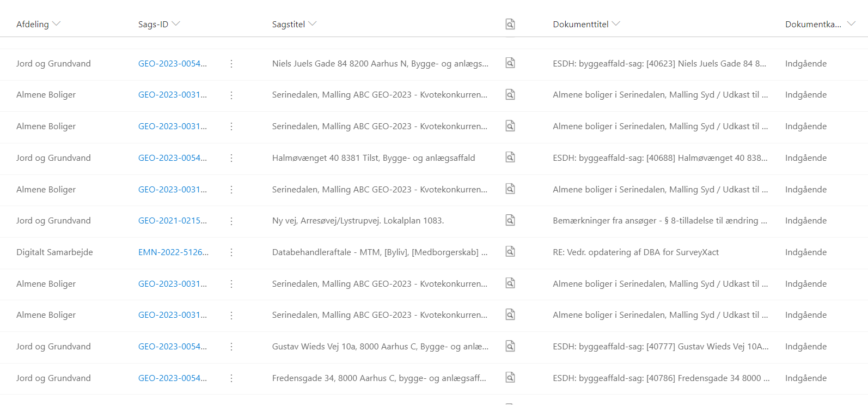Open the EMN-2022-5126 case link
The image size is (868, 405).
(173, 252)
